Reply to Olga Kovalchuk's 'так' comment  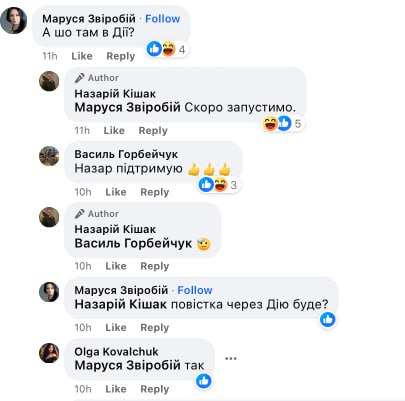155,389
